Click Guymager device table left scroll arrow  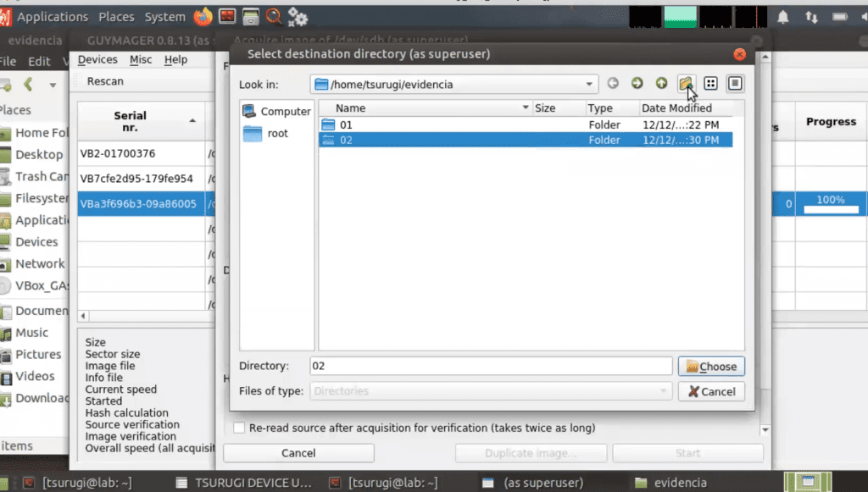pyautogui.click(x=83, y=316)
